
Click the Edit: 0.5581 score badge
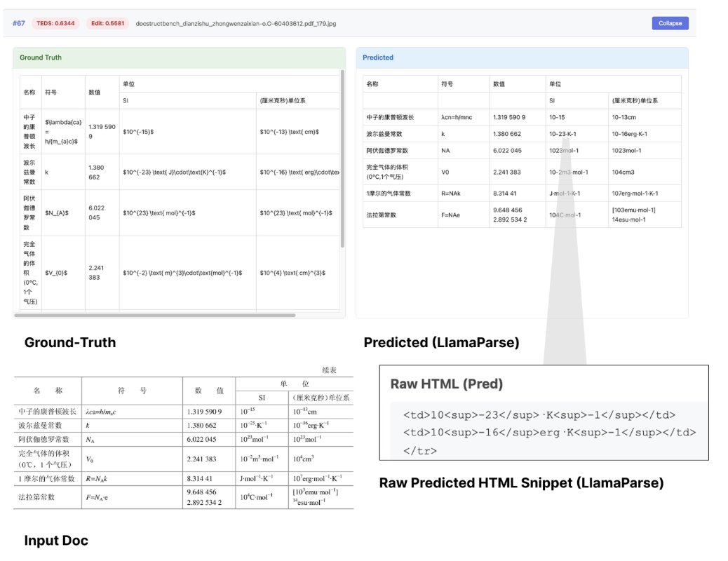point(107,23)
